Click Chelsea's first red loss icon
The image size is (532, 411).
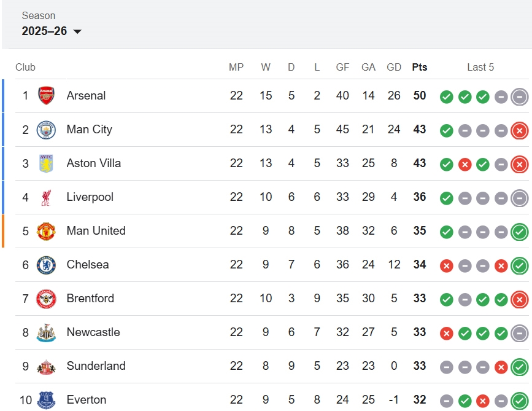[447, 265]
